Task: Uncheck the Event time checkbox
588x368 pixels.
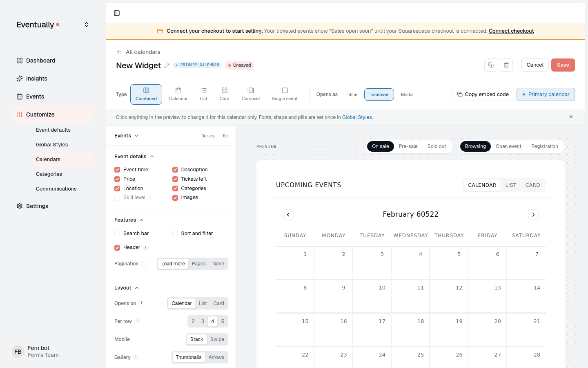Action: tap(117, 170)
